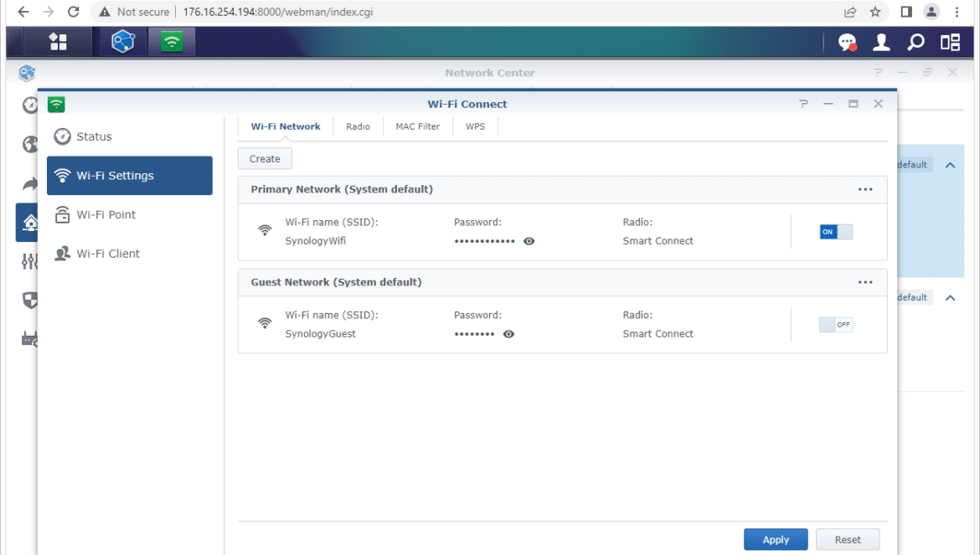Turn on the Guest Network switch

pyautogui.click(x=836, y=325)
